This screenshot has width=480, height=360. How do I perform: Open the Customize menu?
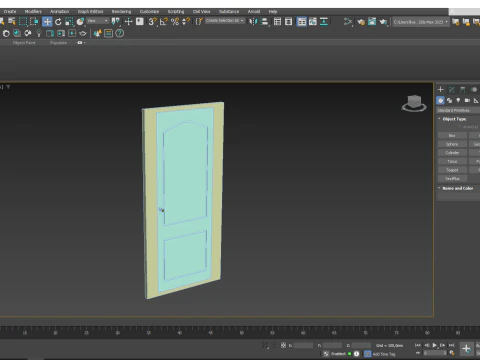point(149,11)
